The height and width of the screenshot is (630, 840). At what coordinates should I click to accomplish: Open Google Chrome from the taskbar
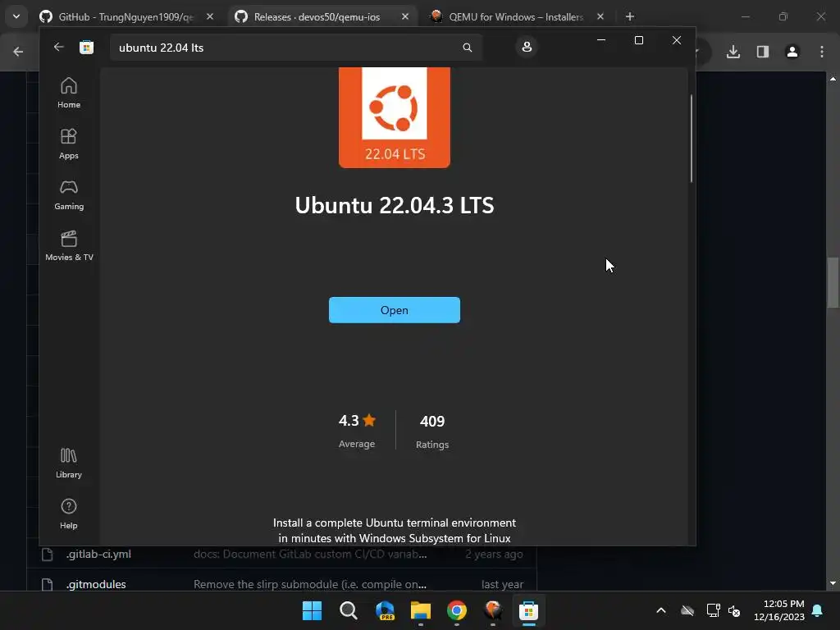click(457, 610)
